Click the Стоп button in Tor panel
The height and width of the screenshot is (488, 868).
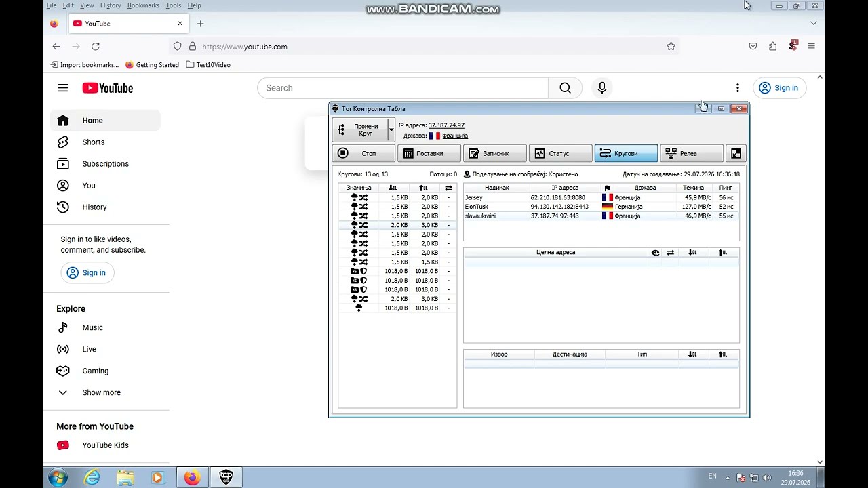pos(363,153)
